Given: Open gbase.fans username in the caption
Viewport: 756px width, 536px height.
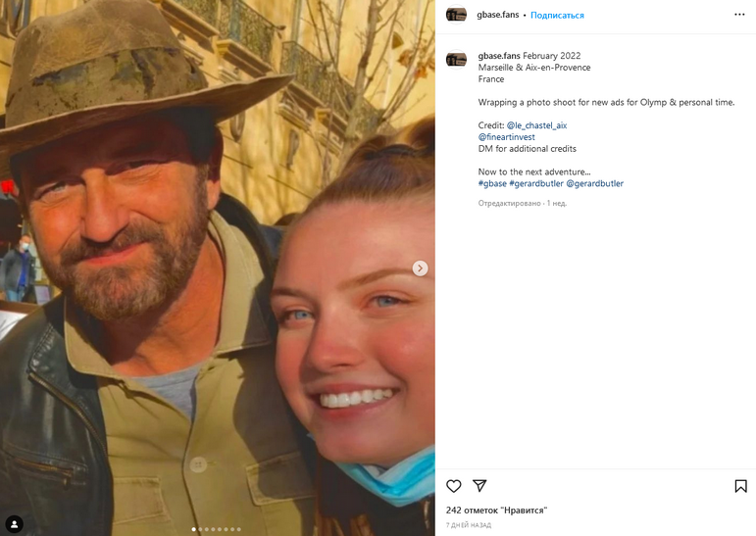Looking at the screenshot, I should pos(499,56).
